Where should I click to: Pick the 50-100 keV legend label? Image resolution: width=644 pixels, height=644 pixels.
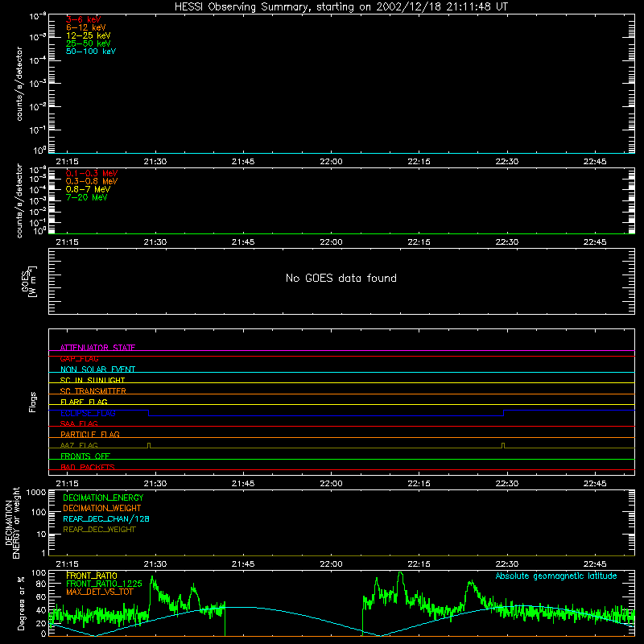coord(91,52)
